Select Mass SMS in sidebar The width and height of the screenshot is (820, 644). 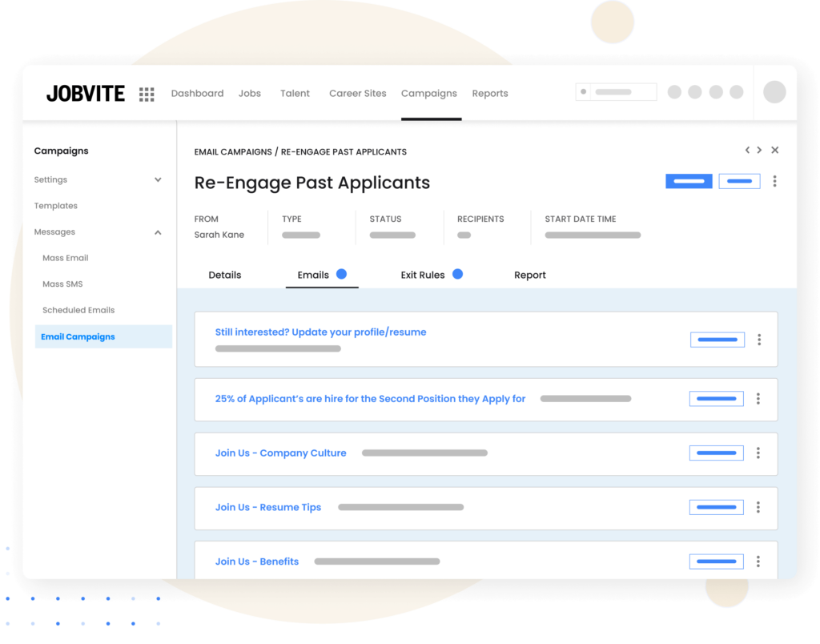62,284
